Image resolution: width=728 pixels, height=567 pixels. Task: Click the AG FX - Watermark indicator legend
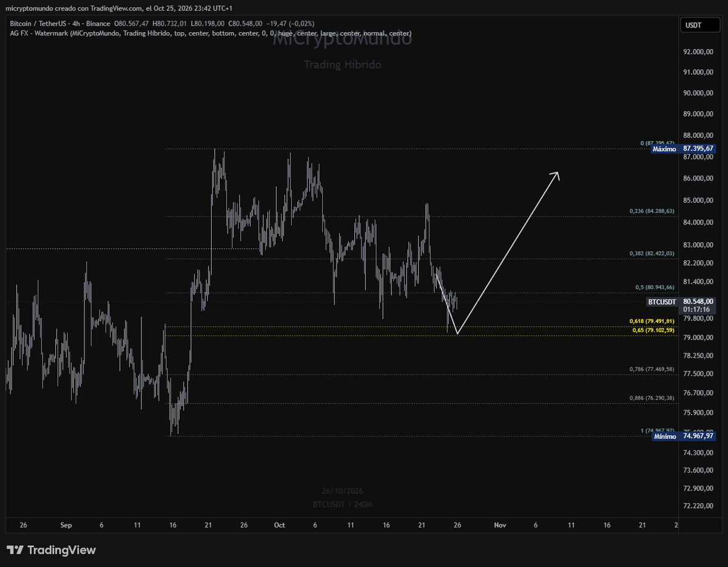coord(211,33)
